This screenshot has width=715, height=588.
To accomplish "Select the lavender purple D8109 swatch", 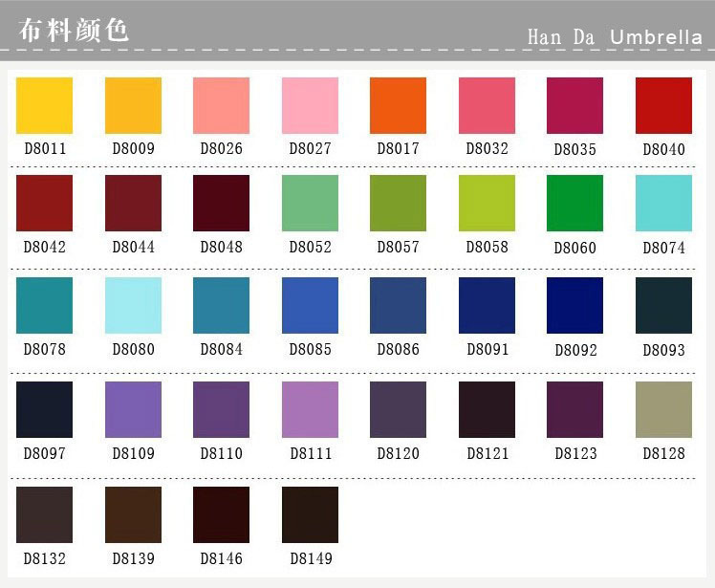I will click(133, 409).
